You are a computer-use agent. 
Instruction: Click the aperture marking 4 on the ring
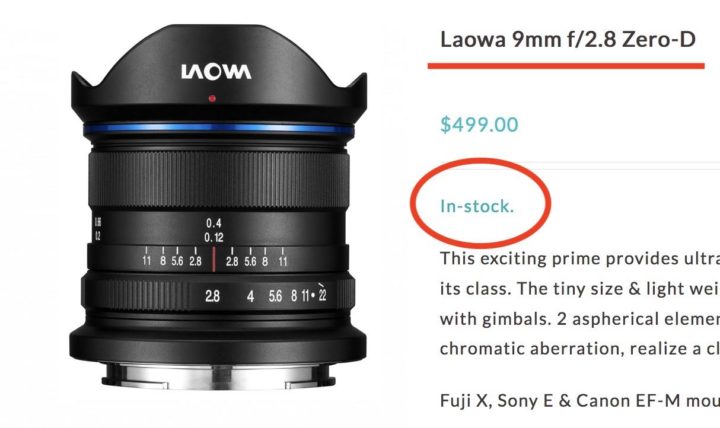[x=250, y=296]
